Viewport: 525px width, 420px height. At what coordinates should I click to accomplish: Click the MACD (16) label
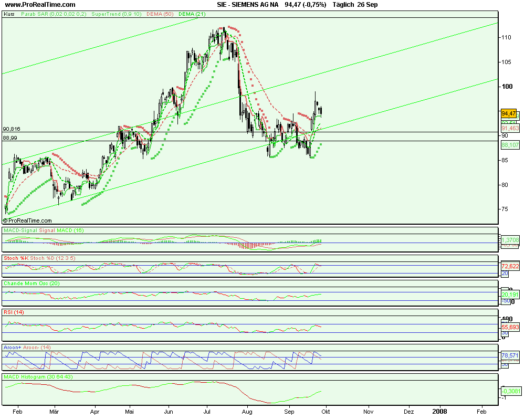tap(70, 230)
